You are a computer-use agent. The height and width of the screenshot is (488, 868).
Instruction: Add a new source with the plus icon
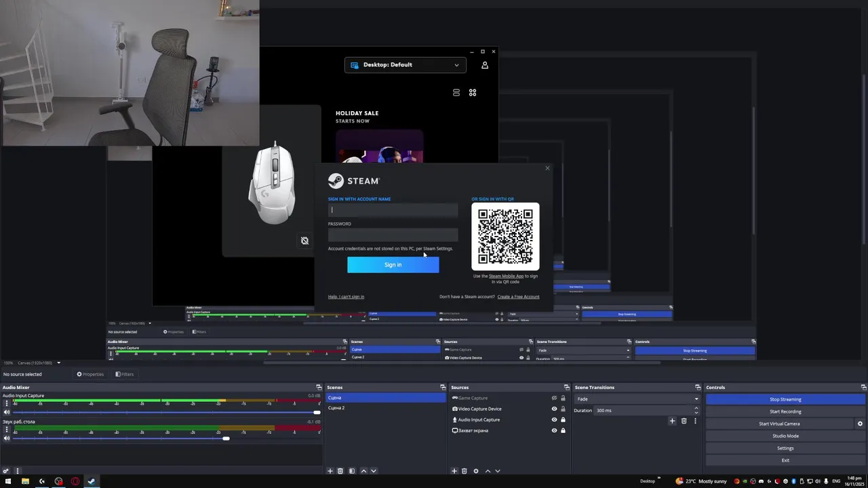pos(454,471)
